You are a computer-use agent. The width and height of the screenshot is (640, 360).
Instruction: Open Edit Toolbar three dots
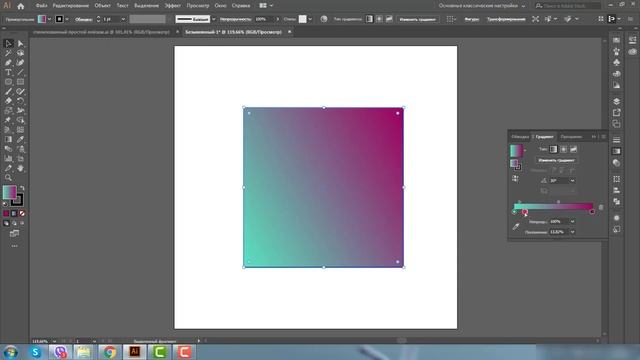(x=14, y=246)
